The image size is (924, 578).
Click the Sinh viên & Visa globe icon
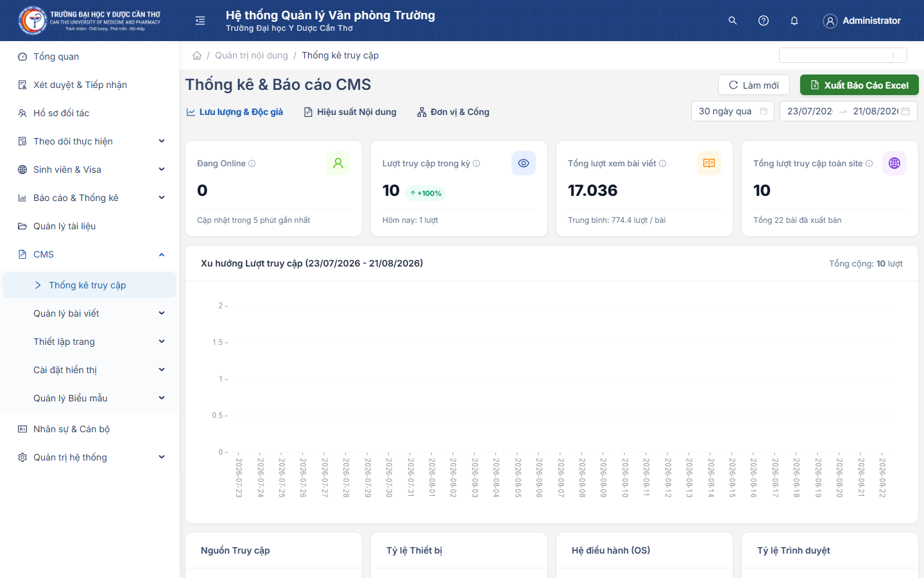[x=22, y=170]
